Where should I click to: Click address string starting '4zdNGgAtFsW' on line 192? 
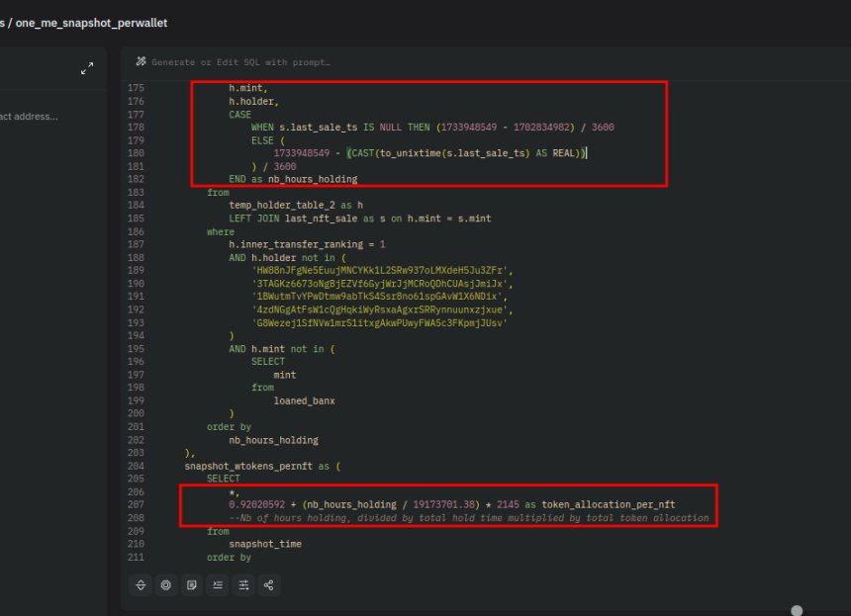pos(382,309)
